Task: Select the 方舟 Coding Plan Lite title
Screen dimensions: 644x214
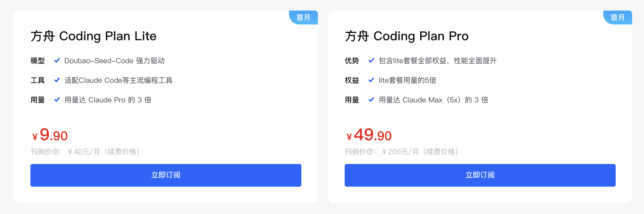Action: pyautogui.click(x=94, y=36)
